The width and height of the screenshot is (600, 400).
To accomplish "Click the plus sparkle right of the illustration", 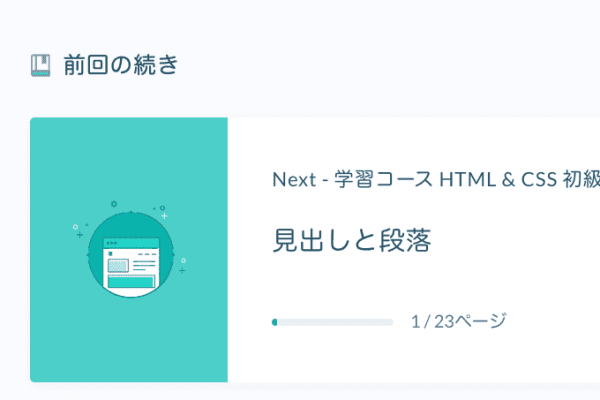I will pyautogui.click(x=182, y=270).
